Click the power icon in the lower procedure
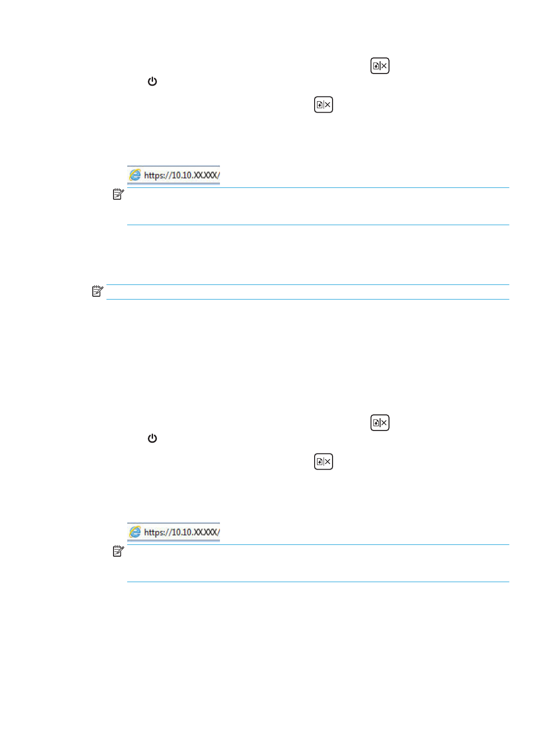560x746 pixels. (152, 438)
